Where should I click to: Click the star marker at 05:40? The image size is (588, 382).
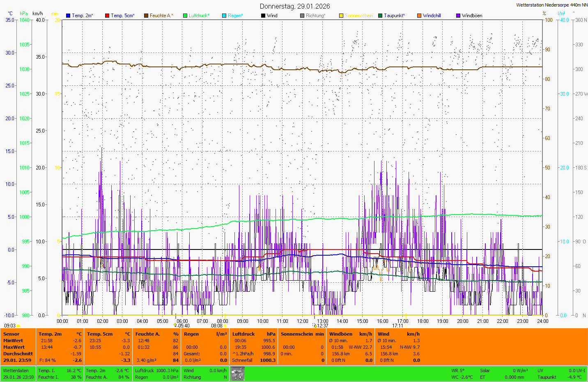pyautogui.click(x=175, y=325)
